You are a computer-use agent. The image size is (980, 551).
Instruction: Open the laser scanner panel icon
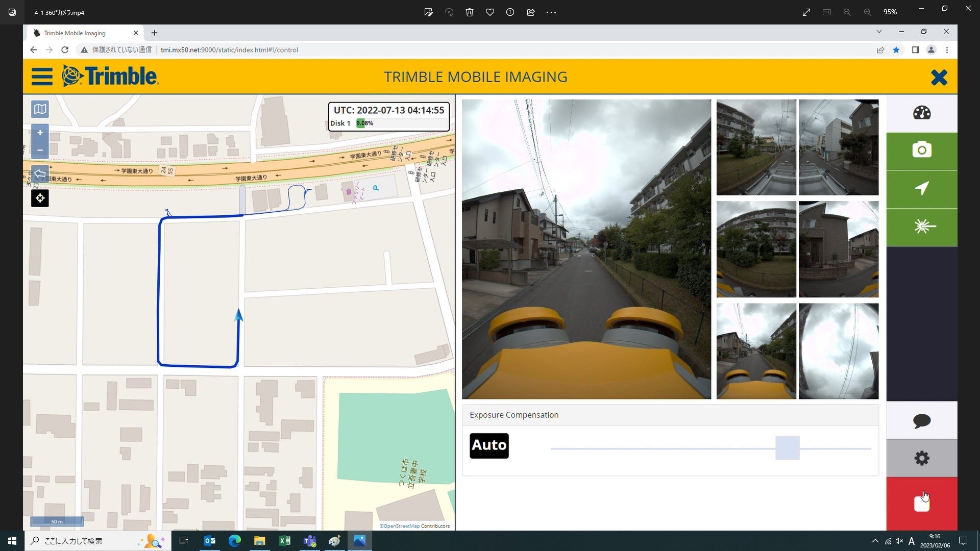(921, 227)
